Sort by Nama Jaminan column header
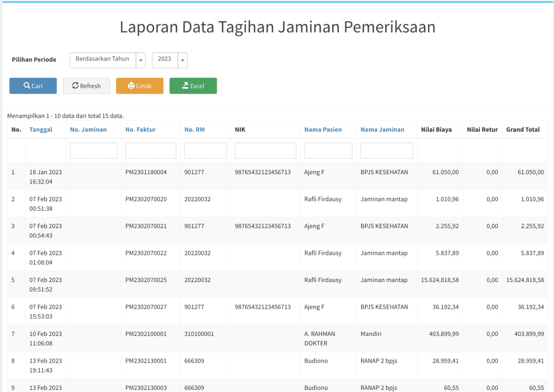 click(x=382, y=130)
